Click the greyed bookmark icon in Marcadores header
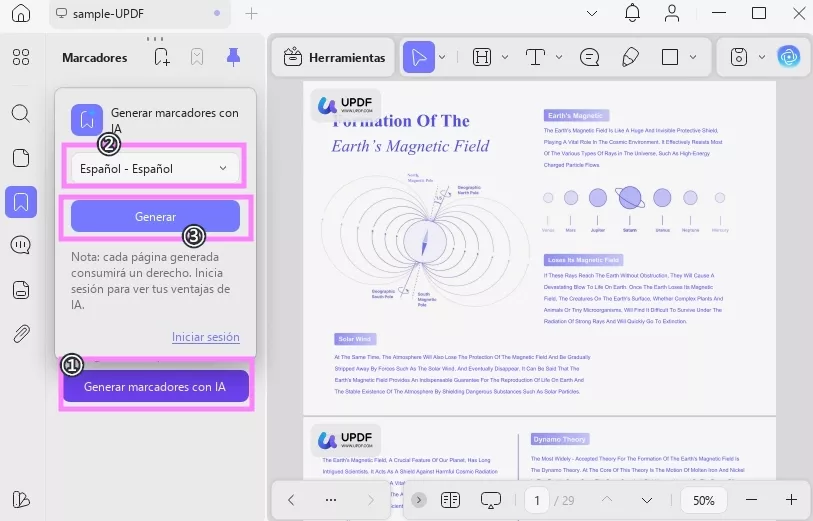 click(197, 57)
